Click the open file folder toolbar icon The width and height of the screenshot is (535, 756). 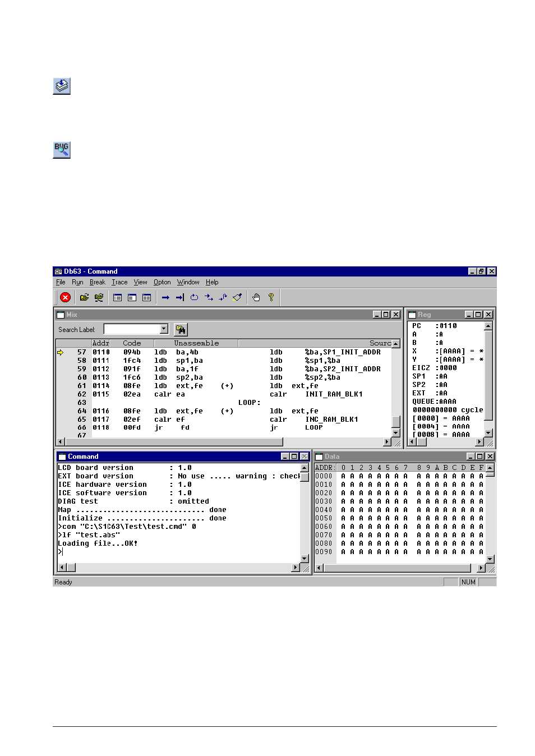pos(84,297)
